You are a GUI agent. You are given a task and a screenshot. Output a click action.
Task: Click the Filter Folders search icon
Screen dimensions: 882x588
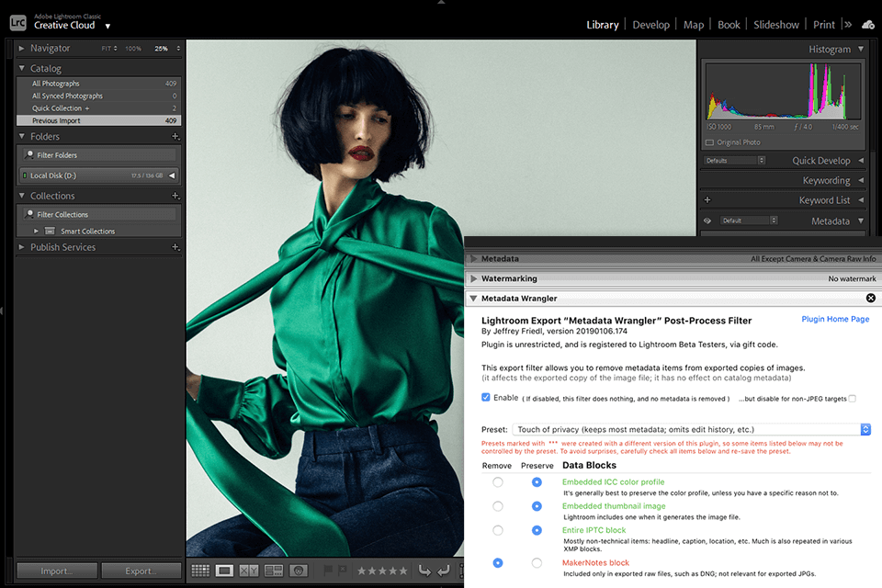click(x=29, y=154)
